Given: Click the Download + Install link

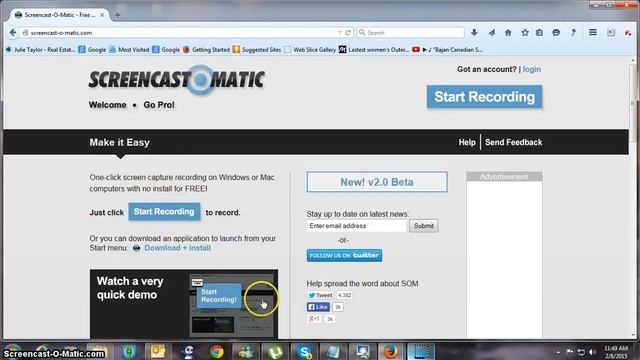Looking at the screenshot, I should 178,248.
